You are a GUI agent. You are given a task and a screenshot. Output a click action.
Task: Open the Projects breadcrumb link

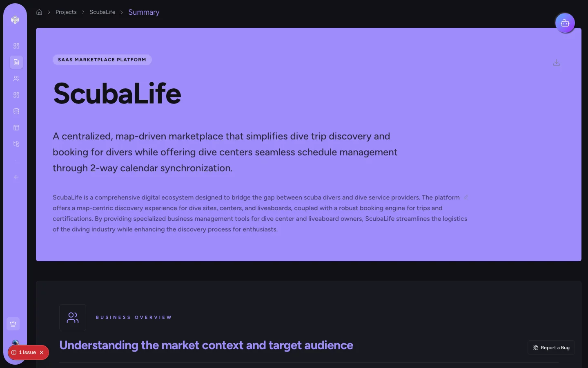[66, 12]
